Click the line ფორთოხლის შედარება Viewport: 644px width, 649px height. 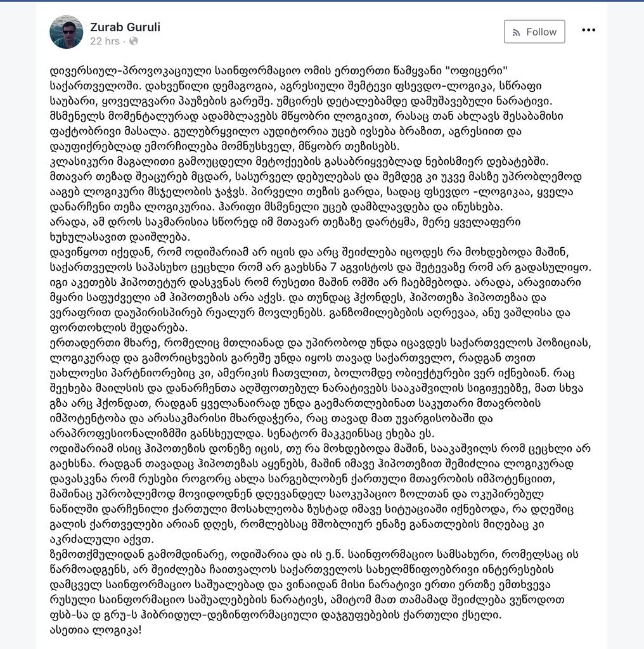(x=119, y=328)
